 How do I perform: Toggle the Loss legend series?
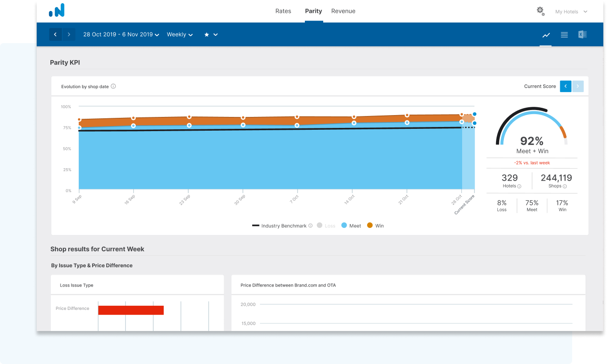pos(326,226)
